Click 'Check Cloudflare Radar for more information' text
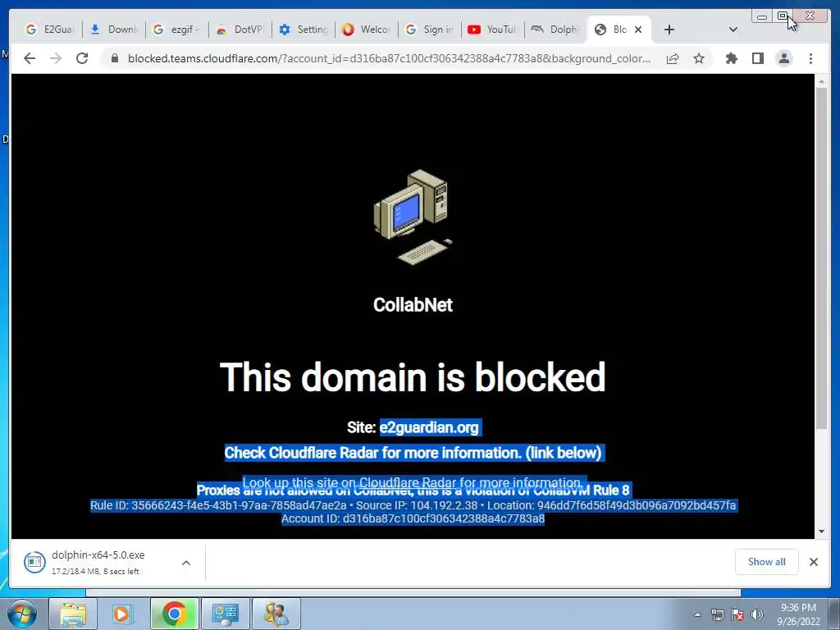 point(413,453)
